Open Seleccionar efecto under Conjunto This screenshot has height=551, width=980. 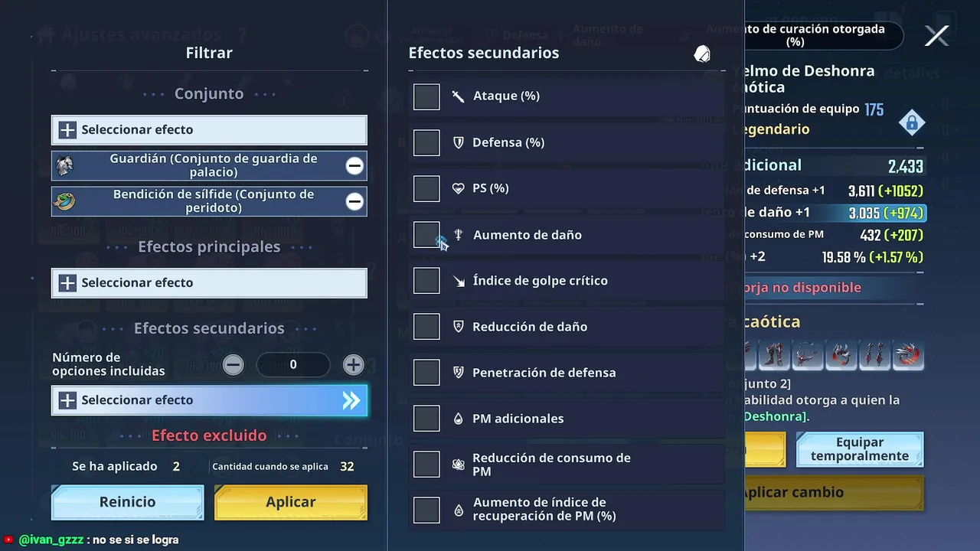coord(209,130)
